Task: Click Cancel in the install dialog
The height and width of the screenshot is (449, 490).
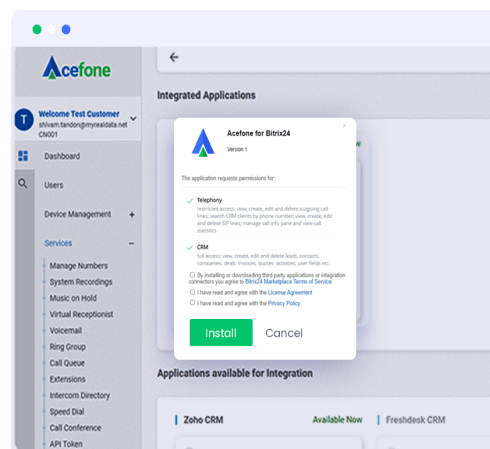Action: click(284, 333)
